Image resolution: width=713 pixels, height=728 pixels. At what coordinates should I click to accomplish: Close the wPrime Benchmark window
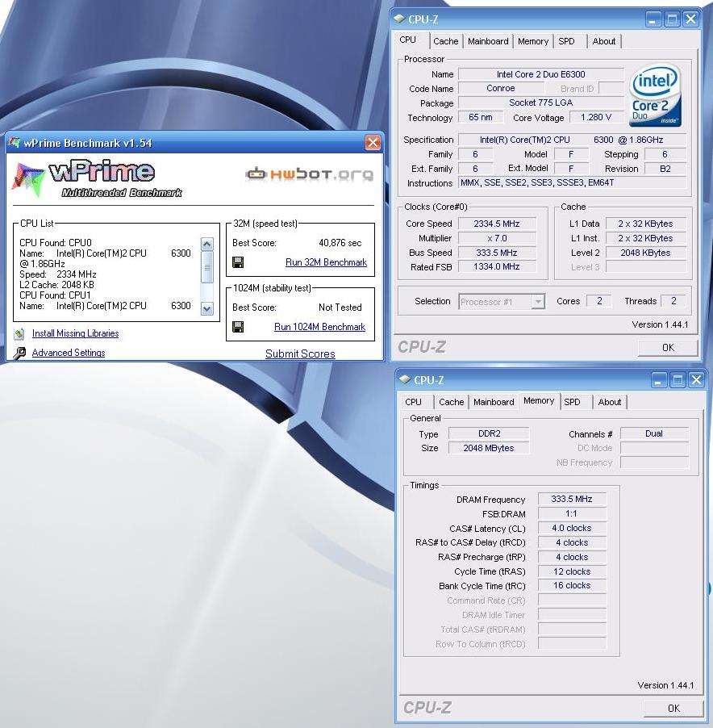373,143
